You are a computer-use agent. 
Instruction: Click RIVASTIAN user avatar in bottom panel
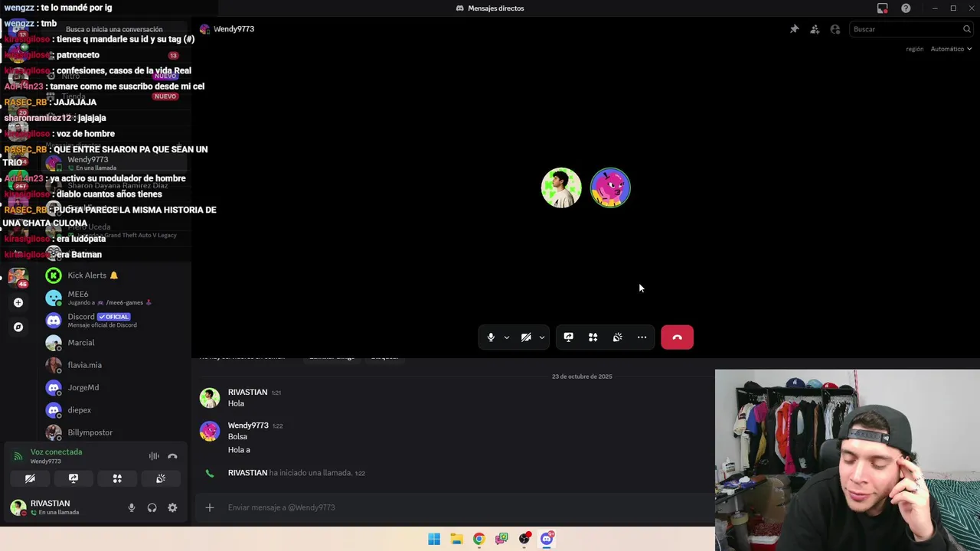(18, 507)
